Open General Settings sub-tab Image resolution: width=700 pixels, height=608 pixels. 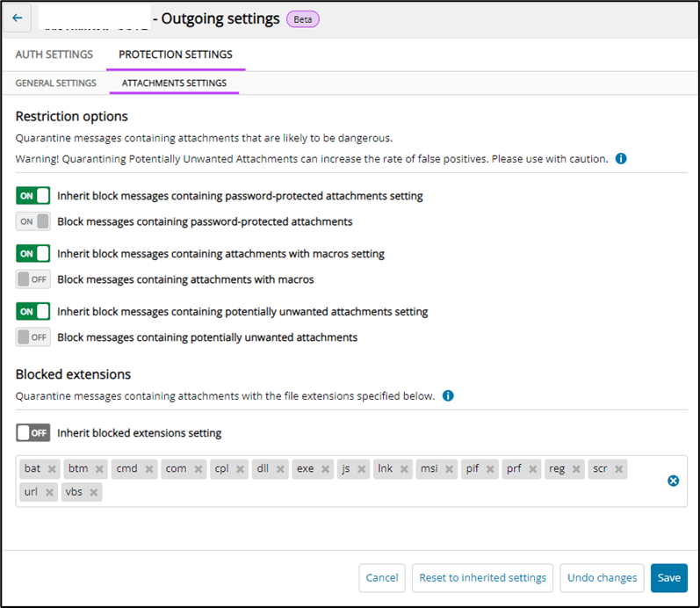pyautogui.click(x=56, y=83)
